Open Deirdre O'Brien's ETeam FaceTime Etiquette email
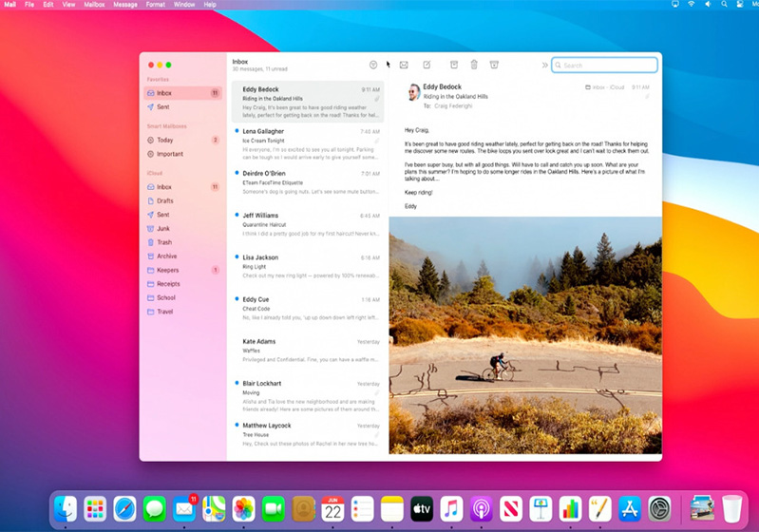759x532 pixels. tap(308, 186)
